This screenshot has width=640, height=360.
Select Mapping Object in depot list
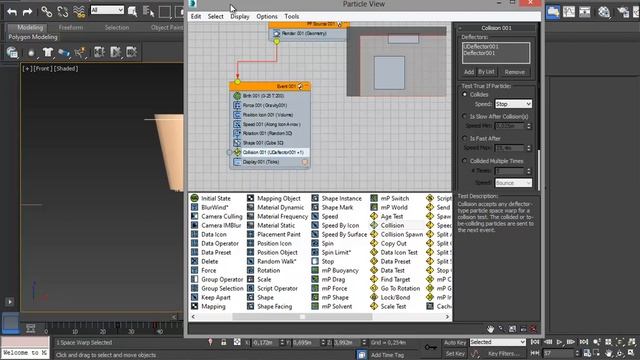(278, 198)
